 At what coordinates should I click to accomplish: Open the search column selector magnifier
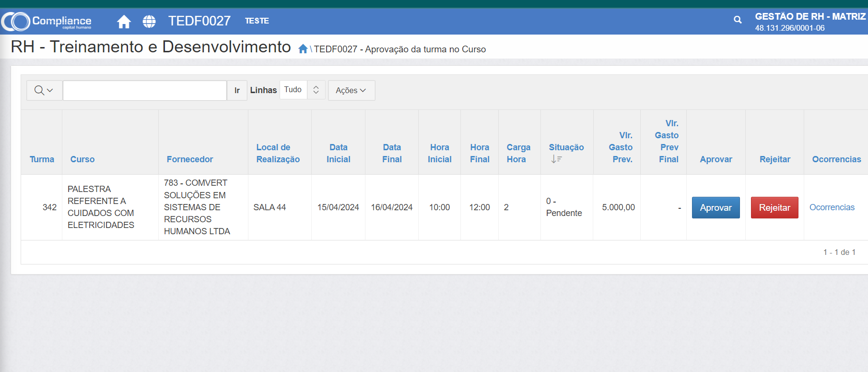click(44, 90)
